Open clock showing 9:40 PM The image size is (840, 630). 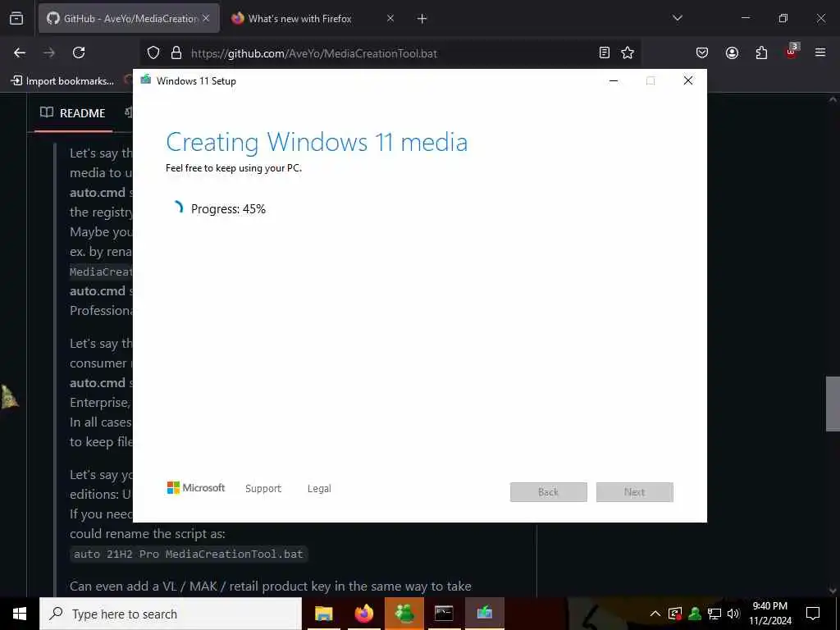coord(769,614)
